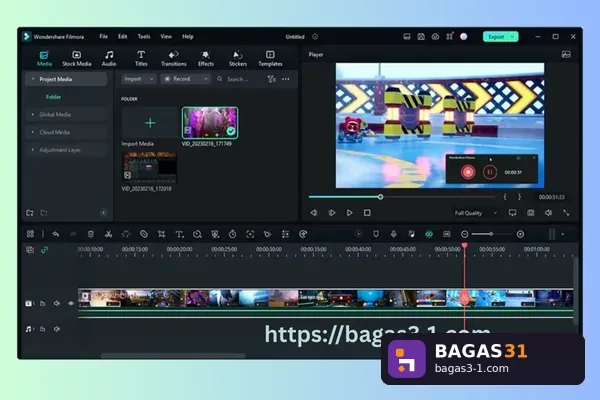Click the Text T icon in timeline toolbar
The width and height of the screenshot is (600, 400).
(x=179, y=234)
